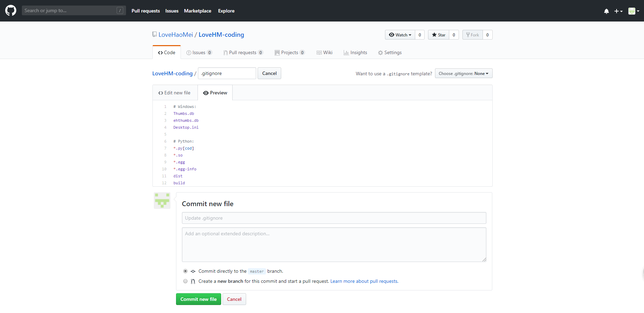Click the green Commit new file button
This screenshot has width=644, height=313.
pyautogui.click(x=199, y=299)
